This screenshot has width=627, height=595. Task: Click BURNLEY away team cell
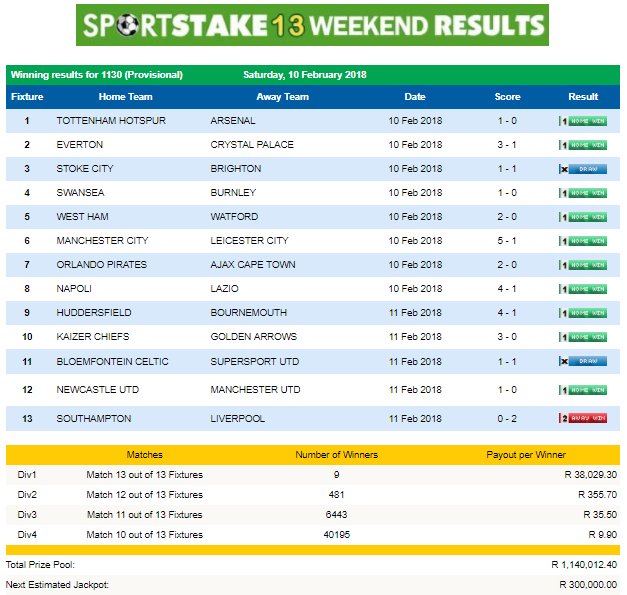(x=233, y=193)
